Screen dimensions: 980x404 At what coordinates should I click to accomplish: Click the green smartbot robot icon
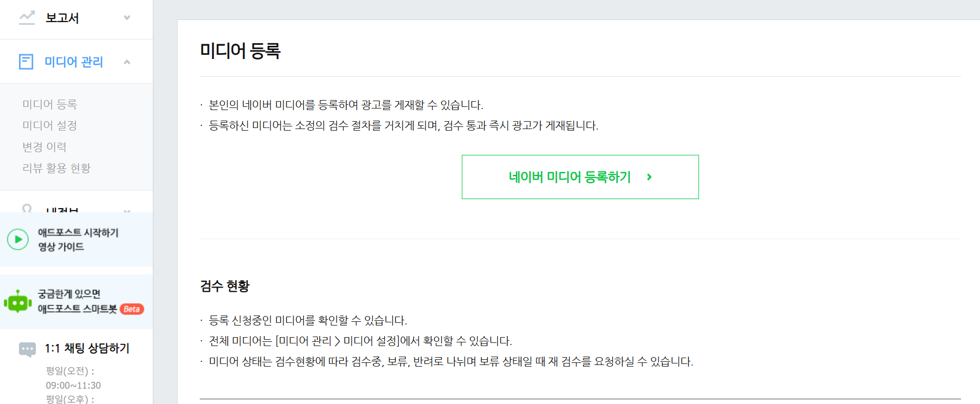(x=18, y=302)
